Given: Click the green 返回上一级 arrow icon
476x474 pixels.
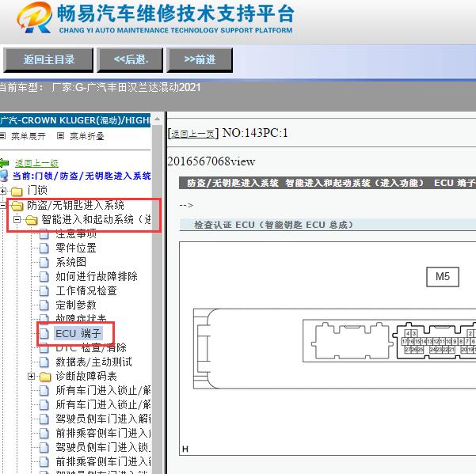Looking at the screenshot, I should [x=5, y=162].
